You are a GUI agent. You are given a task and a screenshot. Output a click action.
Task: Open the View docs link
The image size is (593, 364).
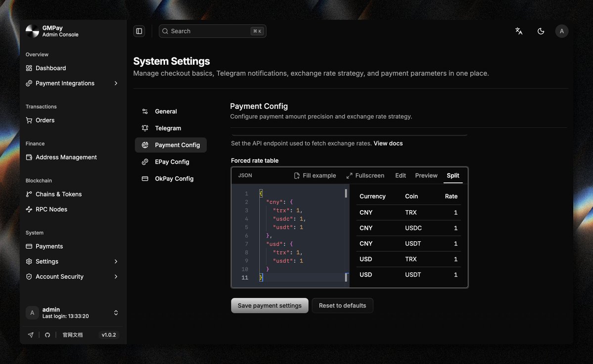pos(388,143)
